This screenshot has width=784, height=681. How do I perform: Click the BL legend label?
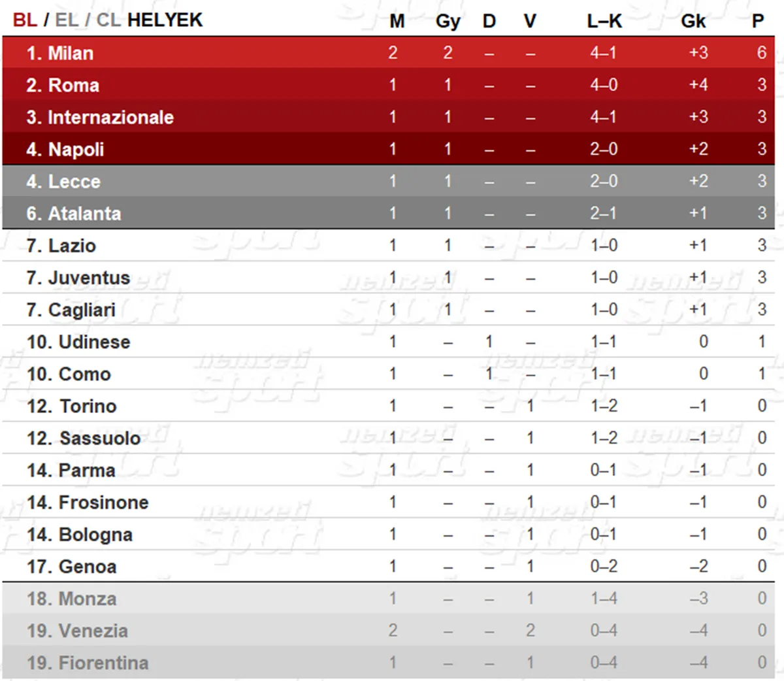coord(25,20)
